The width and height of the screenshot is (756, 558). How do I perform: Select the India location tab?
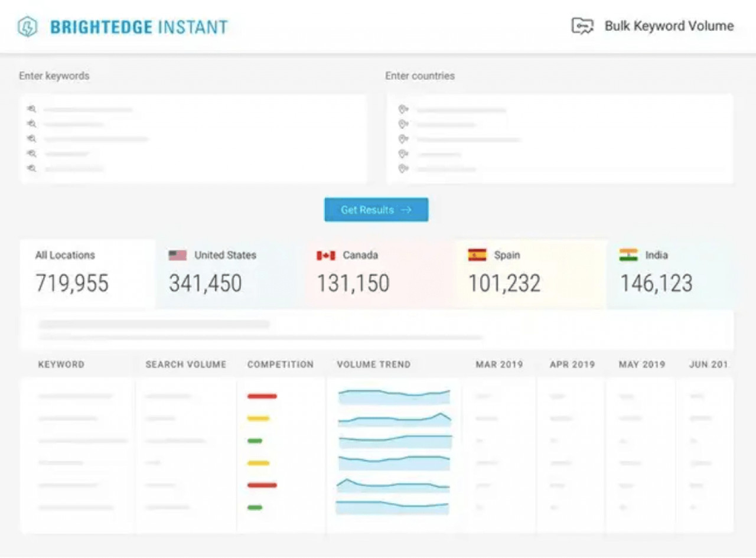point(670,274)
